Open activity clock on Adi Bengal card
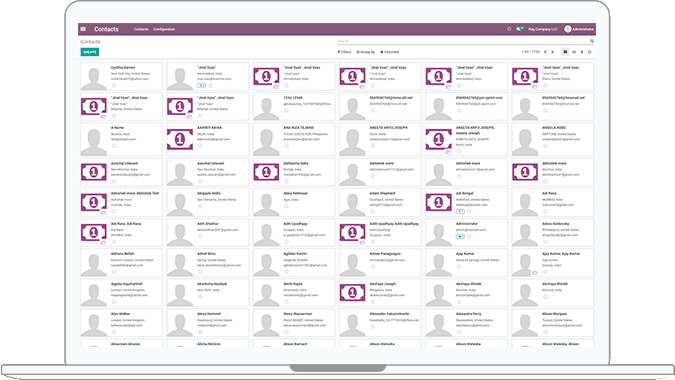Image resolution: width=675 pixels, height=380 pixels. click(x=469, y=211)
